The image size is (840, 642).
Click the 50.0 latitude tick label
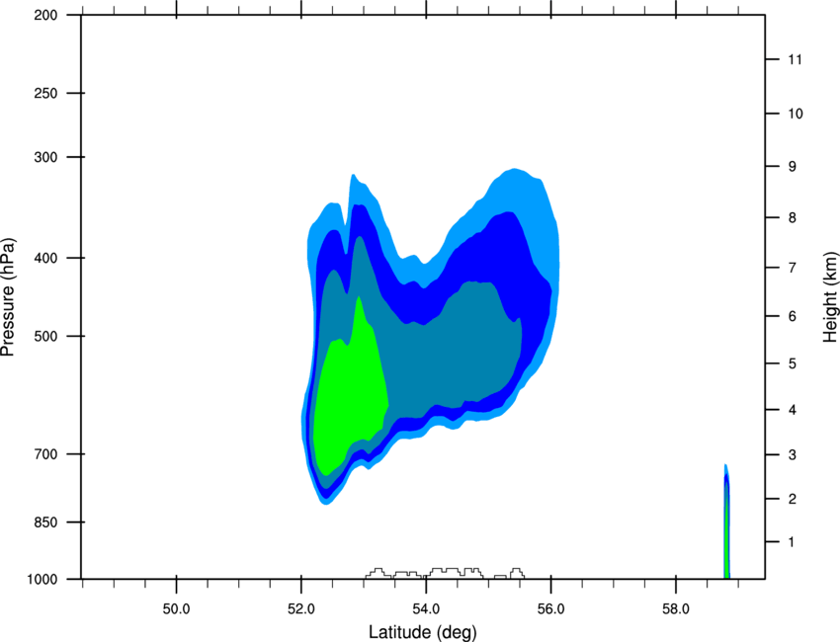pos(176,609)
